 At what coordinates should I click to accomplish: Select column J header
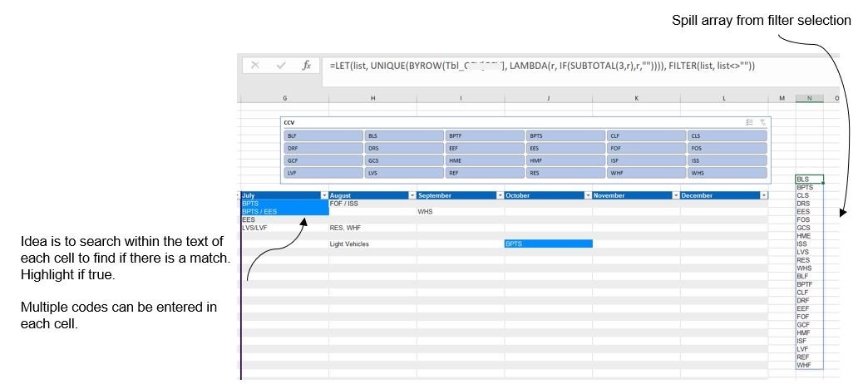549,98
